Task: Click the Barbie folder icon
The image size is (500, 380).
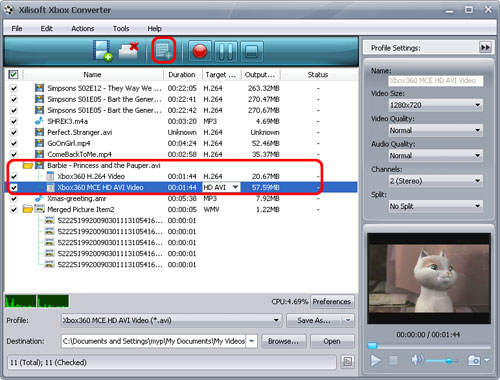Action: tap(28, 165)
